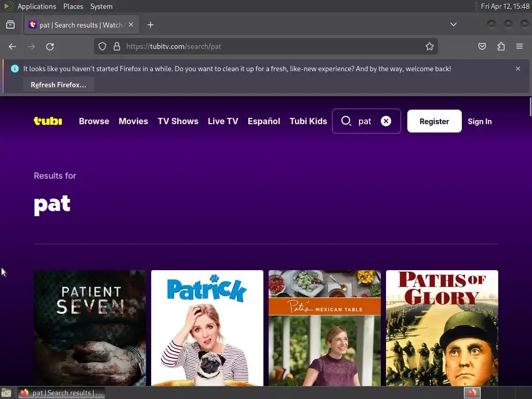Viewport: 532px width, 399px height.
Task: Open the Pocket save icon
Action: 482,46
